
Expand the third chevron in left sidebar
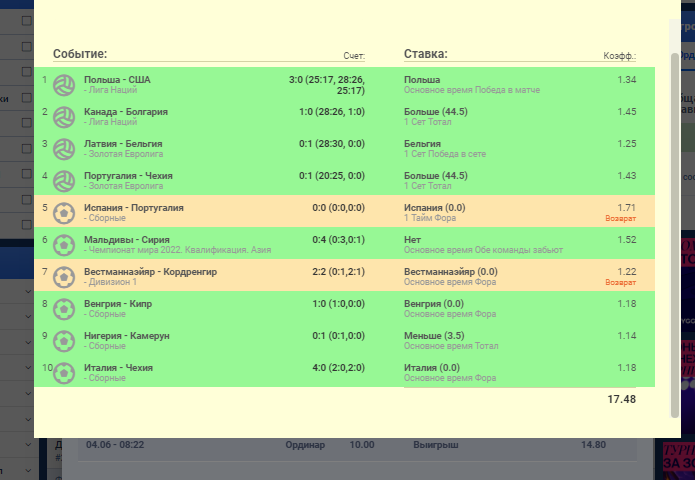(28, 342)
